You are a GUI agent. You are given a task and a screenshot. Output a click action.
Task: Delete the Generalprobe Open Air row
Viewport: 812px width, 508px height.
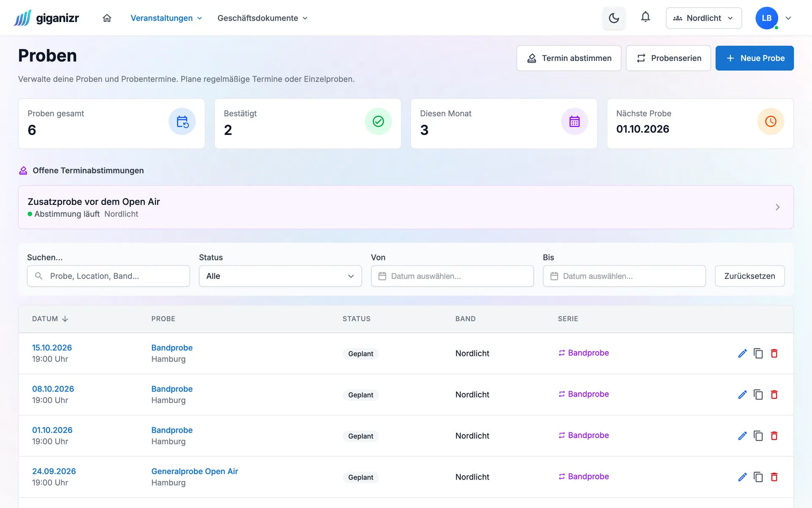click(x=774, y=477)
